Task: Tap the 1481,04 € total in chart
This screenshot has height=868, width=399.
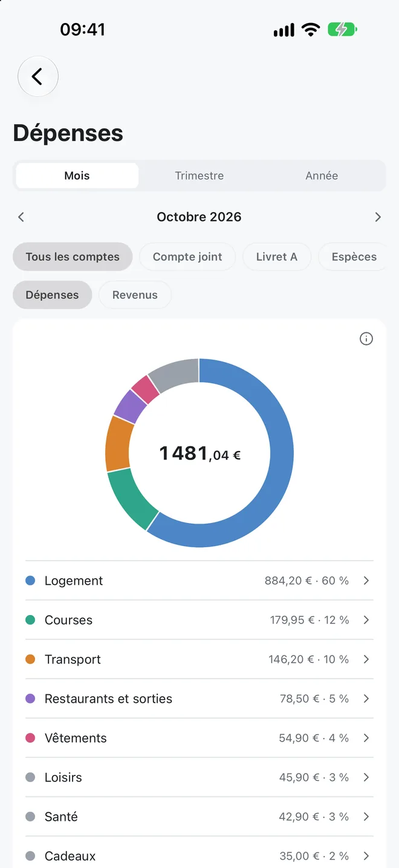Action: pos(199,453)
